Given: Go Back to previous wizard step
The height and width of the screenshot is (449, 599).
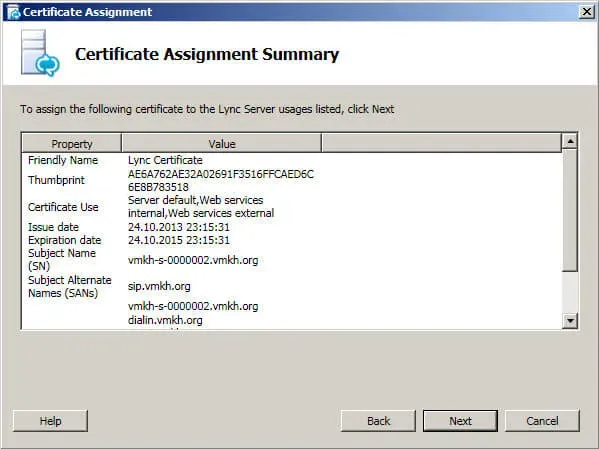Looking at the screenshot, I should (378, 421).
